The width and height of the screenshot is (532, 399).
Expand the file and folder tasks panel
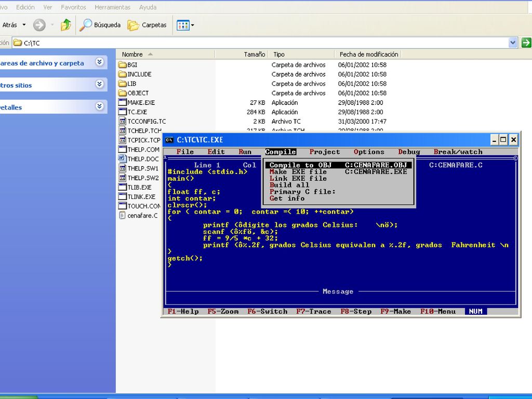coord(99,62)
